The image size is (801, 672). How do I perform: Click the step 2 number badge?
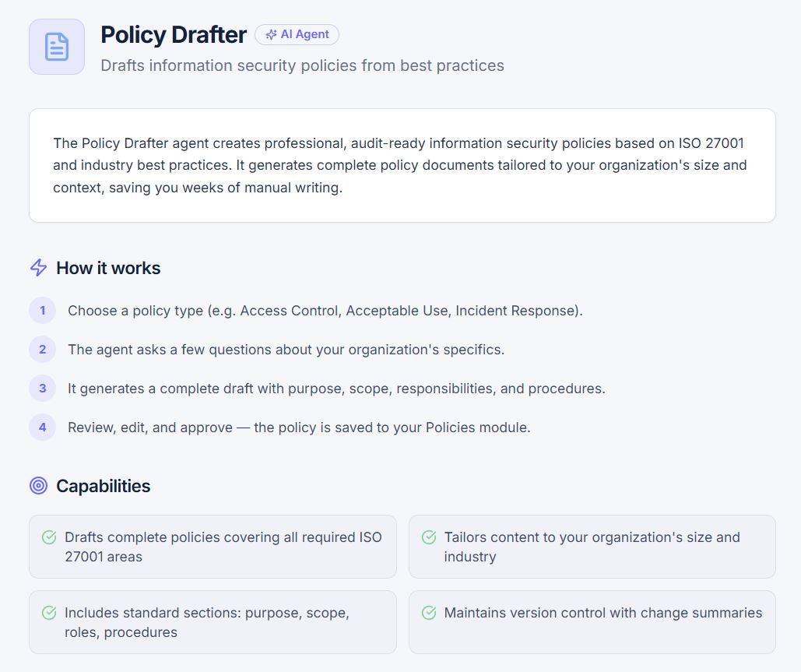tap(42, 350)
